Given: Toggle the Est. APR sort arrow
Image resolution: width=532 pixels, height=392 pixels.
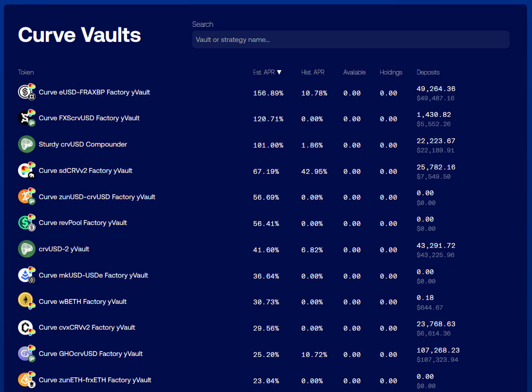Looking at the screenshot, I should click(279, 73).
